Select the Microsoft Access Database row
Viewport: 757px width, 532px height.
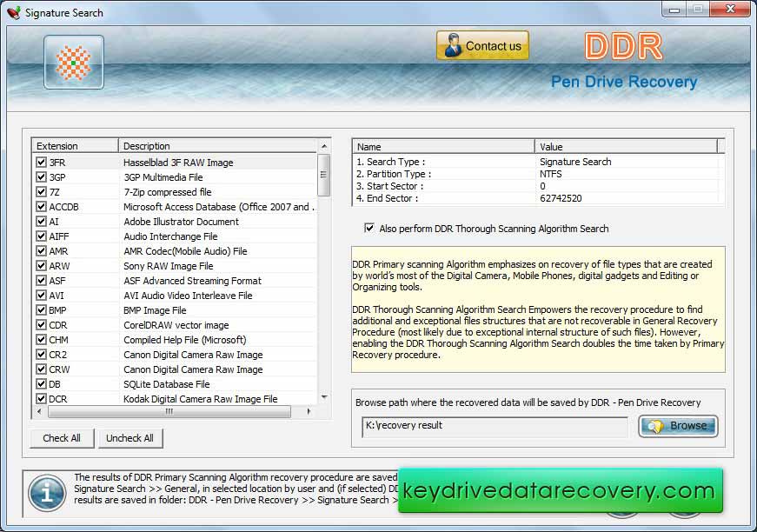pos(175,207)
